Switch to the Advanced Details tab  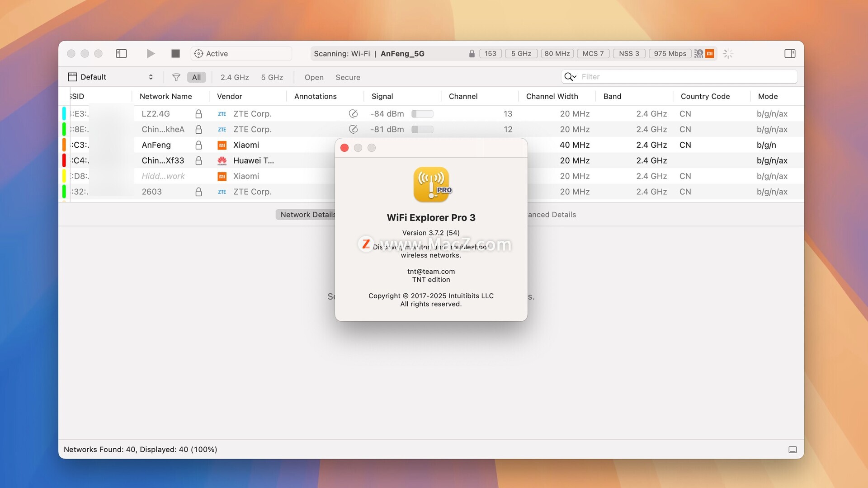(x=552, y=215)
